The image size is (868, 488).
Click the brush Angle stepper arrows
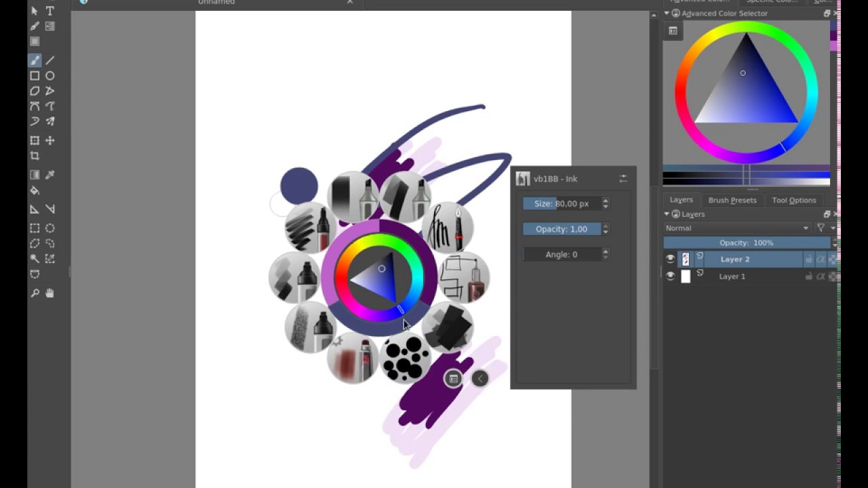coord(606,254)
